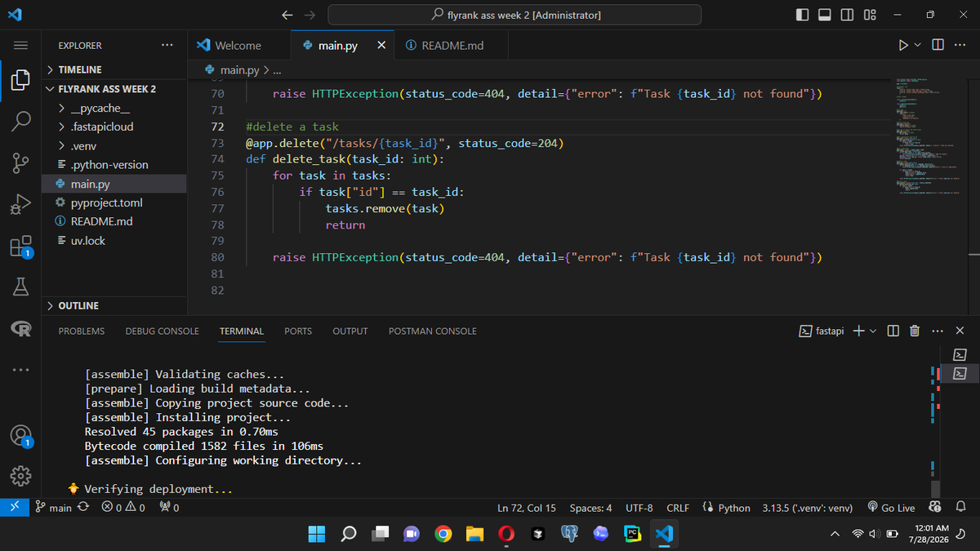Expand the TIMELINE section

[115, 69]
